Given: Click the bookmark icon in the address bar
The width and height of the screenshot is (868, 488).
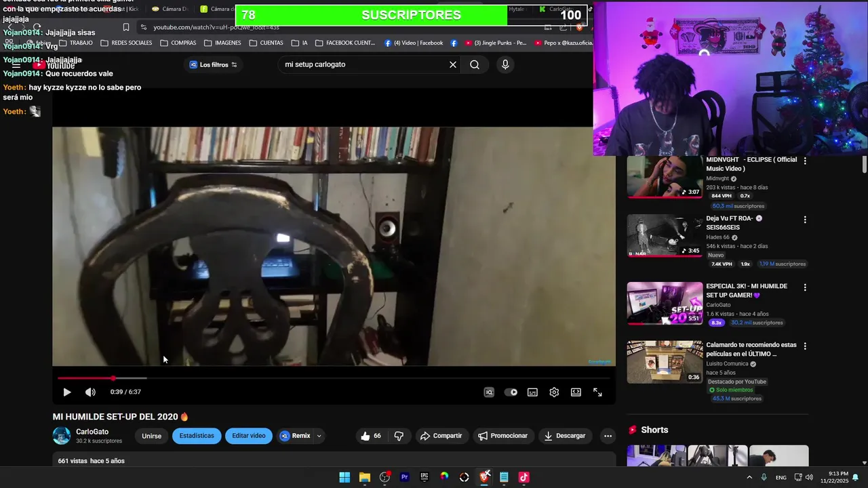Looking at the screenshot, I should point(126,27).
